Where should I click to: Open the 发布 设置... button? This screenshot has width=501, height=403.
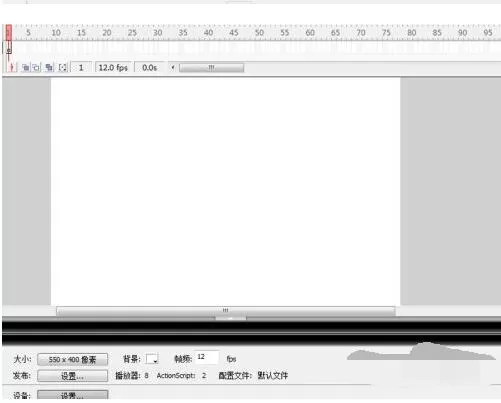72,376
